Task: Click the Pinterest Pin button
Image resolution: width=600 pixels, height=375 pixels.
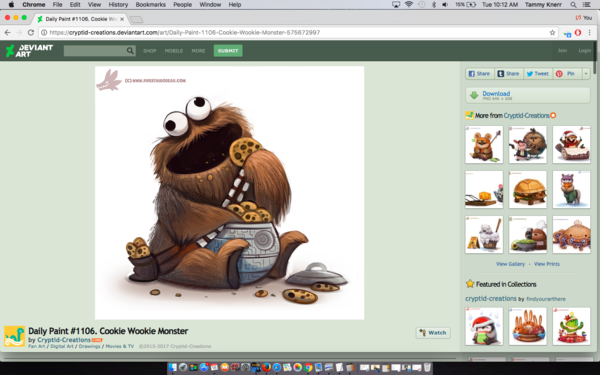Action: click(x=566, y=73)
